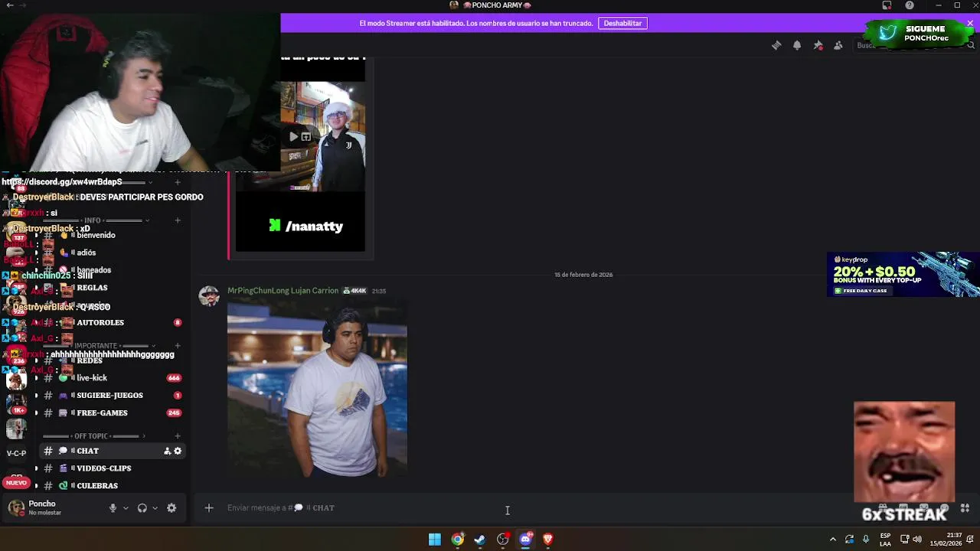Image resolution: width=980 pixels, height=551 pixels.
Task: Dismiss the streamer mode banner
Action: [x=970, y=23]
